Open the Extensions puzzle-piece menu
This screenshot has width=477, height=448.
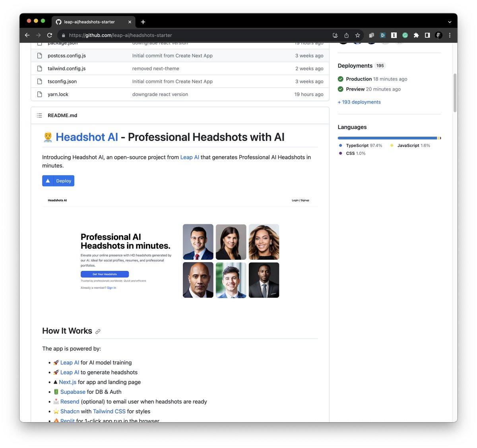click(x=416, y=35)
